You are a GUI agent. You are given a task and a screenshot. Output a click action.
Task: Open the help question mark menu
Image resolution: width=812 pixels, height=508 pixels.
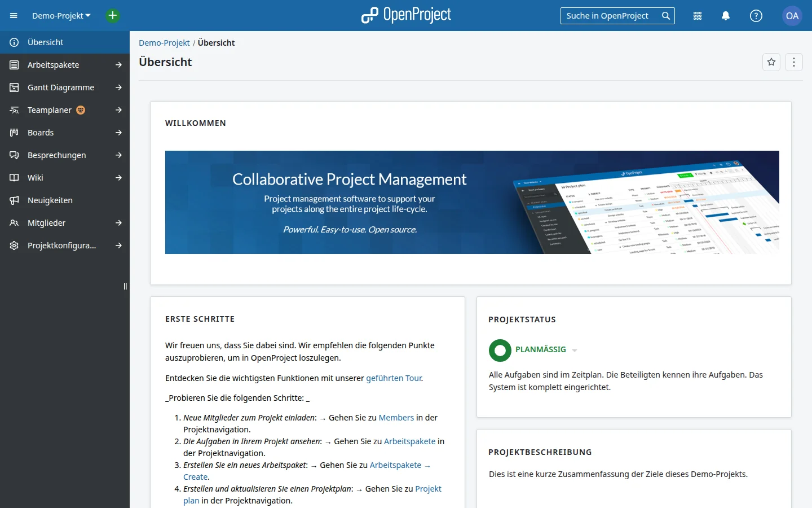(756, 16)
